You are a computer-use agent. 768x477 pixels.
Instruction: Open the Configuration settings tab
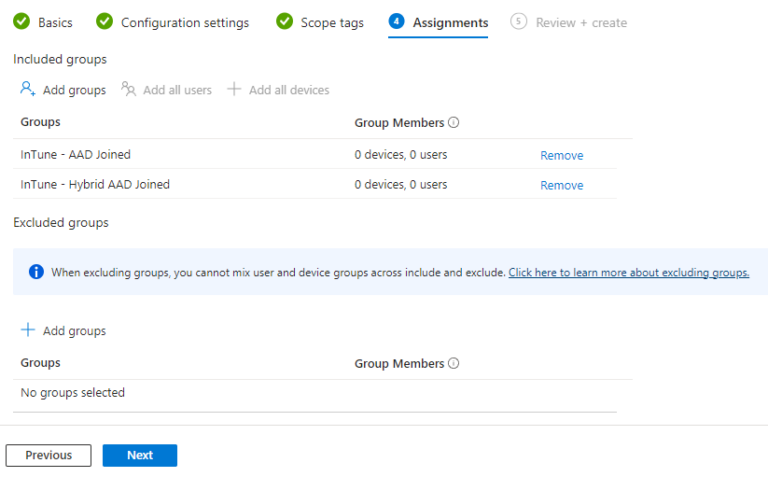coord(184,22)
